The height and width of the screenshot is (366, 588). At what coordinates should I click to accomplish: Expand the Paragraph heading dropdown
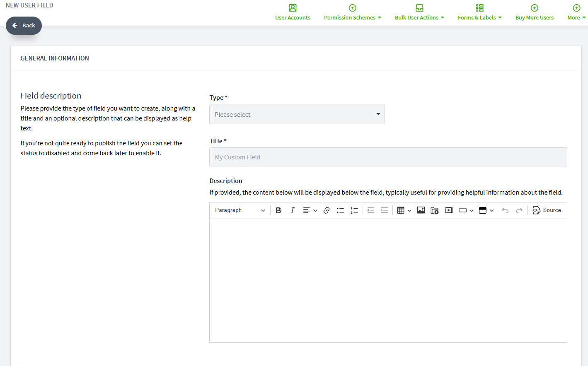pyautogui.click(x=240, y=210)
